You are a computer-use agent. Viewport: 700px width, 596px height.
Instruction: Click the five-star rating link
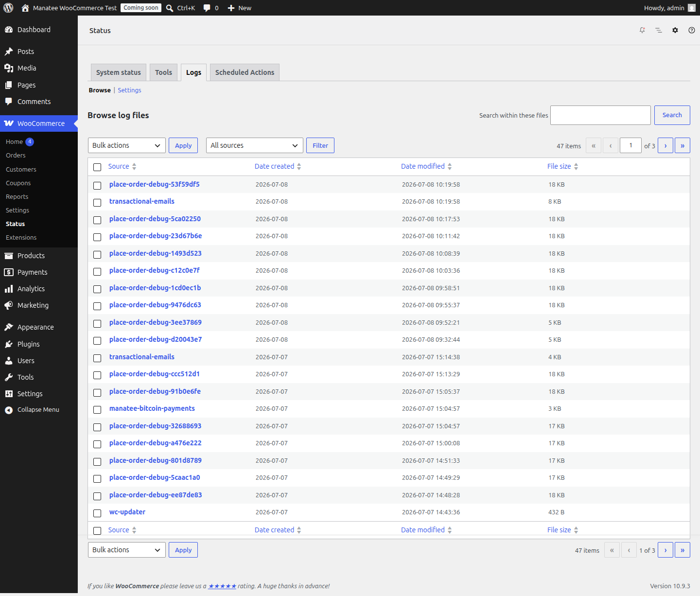click(x=222, y=586)
